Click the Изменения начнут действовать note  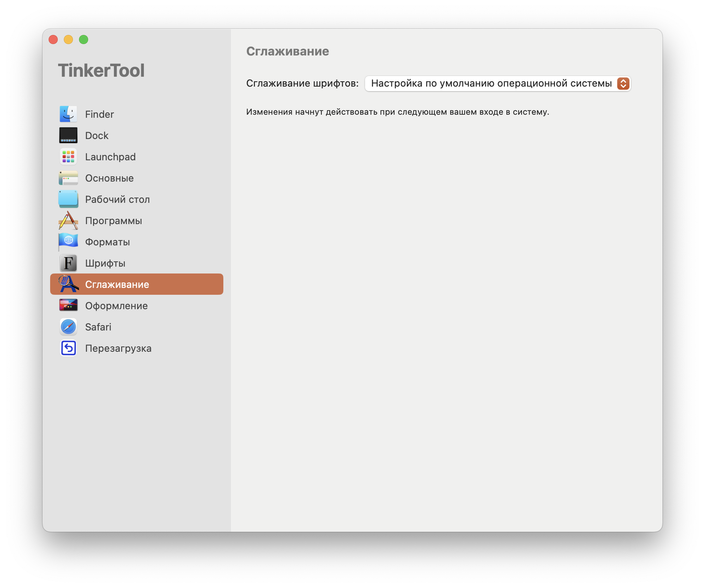coord(398,112)
